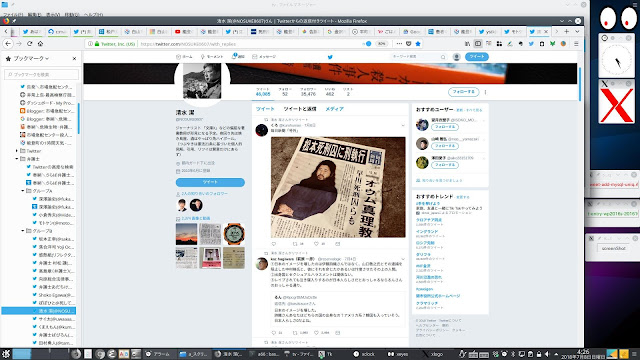Viewport: 640px width, 360px height.
Task: Open the sunset media thumbnail
Action: (186, 234)
